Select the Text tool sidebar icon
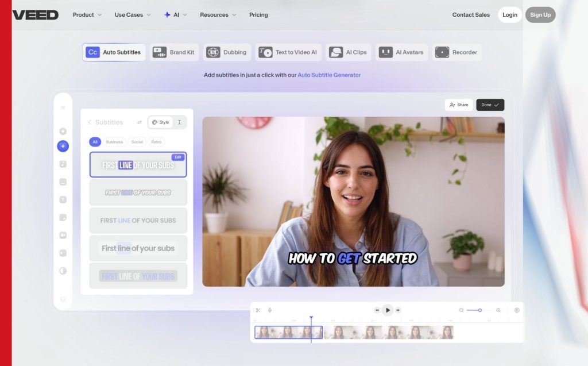 point(63,200)
